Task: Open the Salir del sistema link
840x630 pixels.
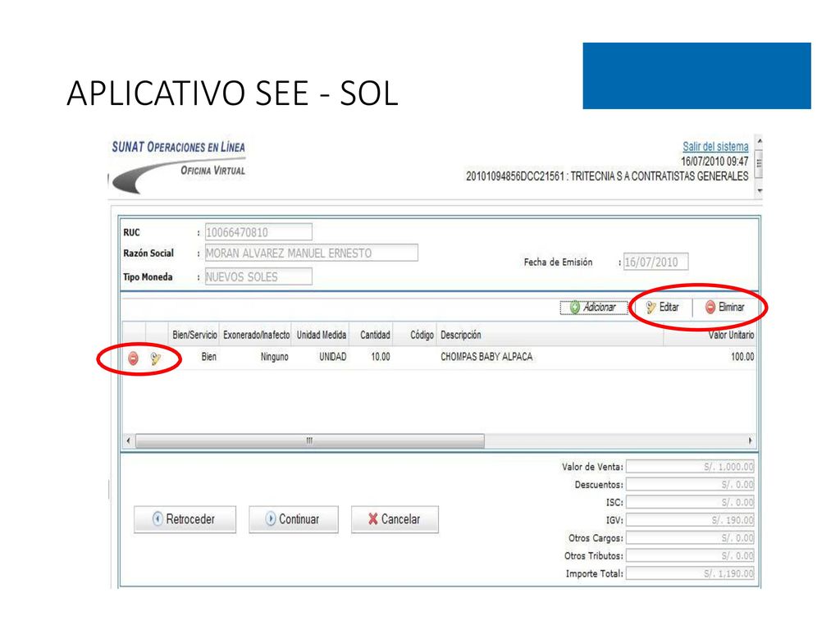Action: [715, 146]
